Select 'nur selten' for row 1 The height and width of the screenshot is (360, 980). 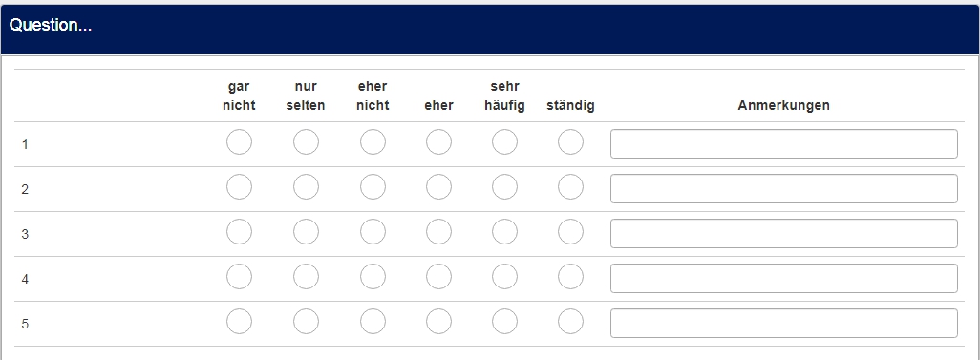306,142
